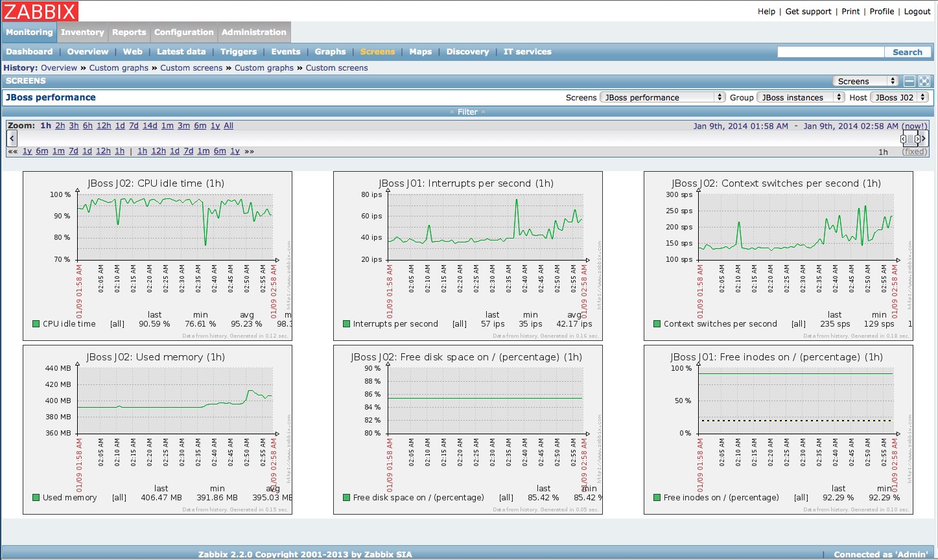938x560 pixels.
Task: Click the 'Connected as Admin' footer text
Action: point(881,554)
